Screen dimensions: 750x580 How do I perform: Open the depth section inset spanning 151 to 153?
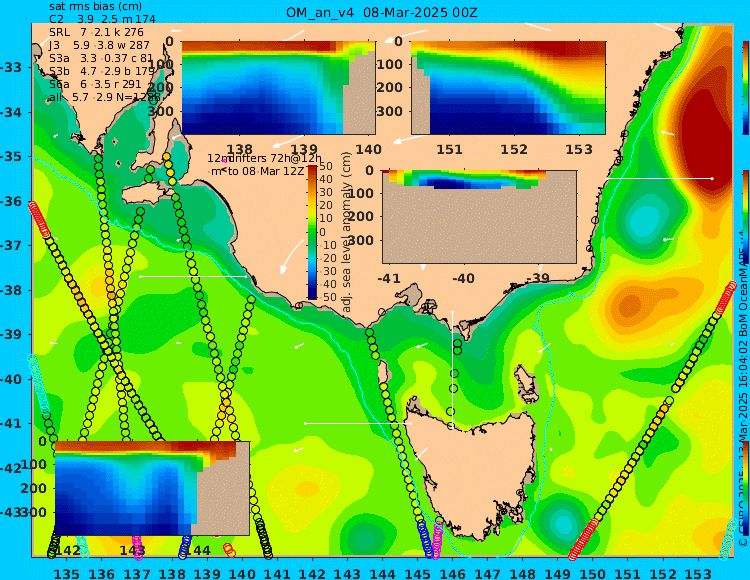[x=508, y=88]
